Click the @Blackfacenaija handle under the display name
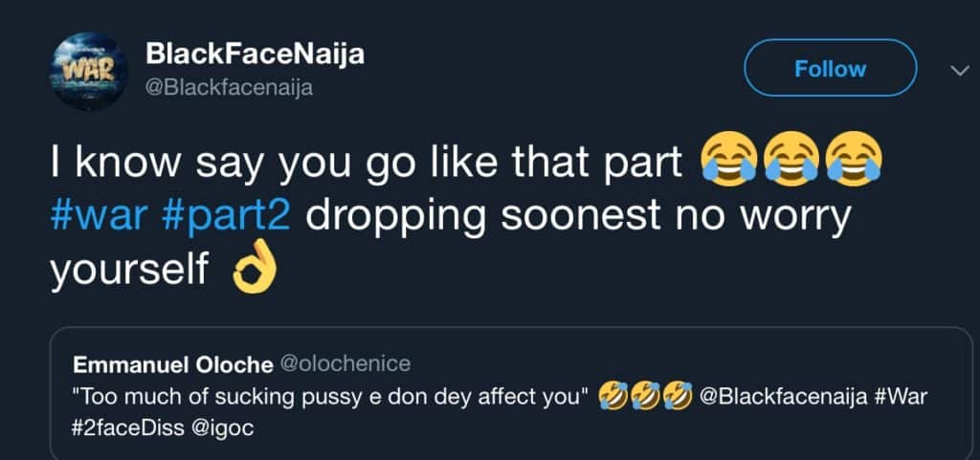This screenshot has width=980, height=460. 229,87
